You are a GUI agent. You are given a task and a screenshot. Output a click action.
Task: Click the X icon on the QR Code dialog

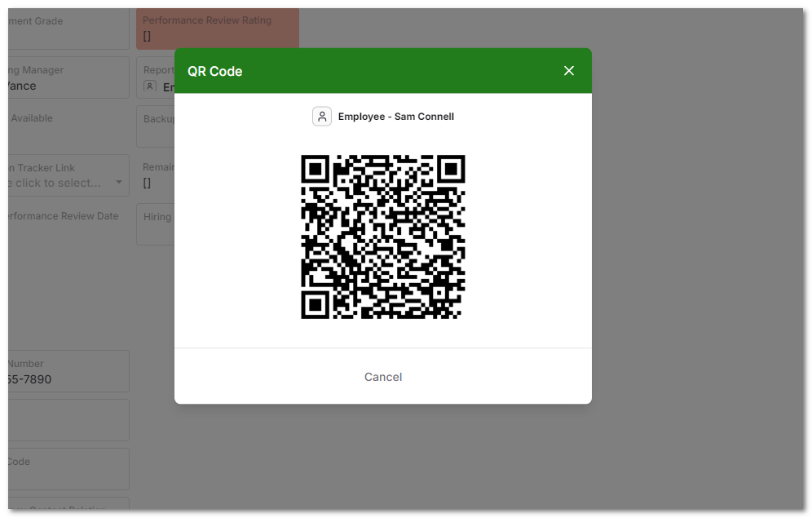coord(569,71)
